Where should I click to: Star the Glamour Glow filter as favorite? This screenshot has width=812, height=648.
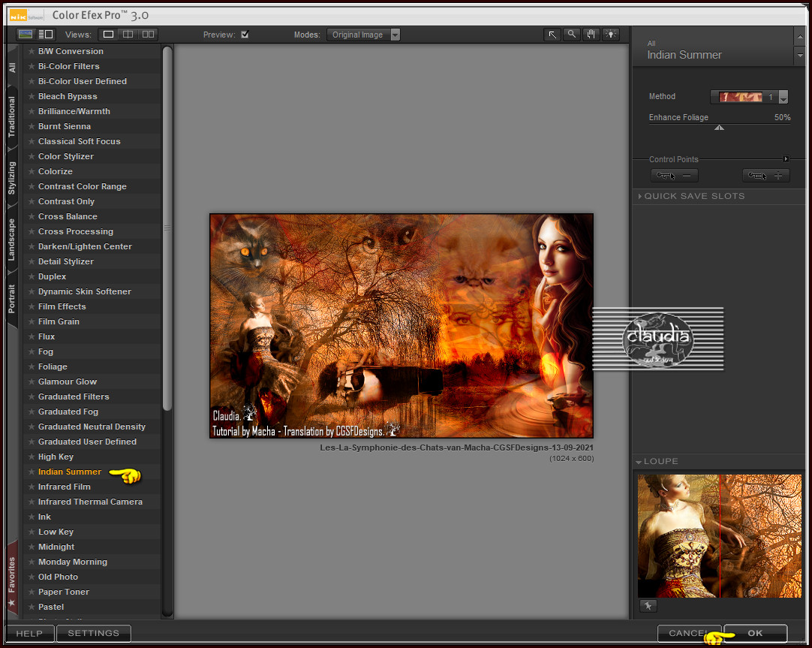coord(32,381)
